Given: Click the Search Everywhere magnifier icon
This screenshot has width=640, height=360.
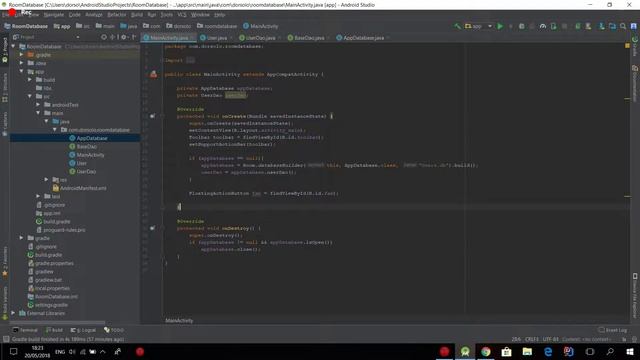Looking at the screenshot, I should (x=623, y=26).
